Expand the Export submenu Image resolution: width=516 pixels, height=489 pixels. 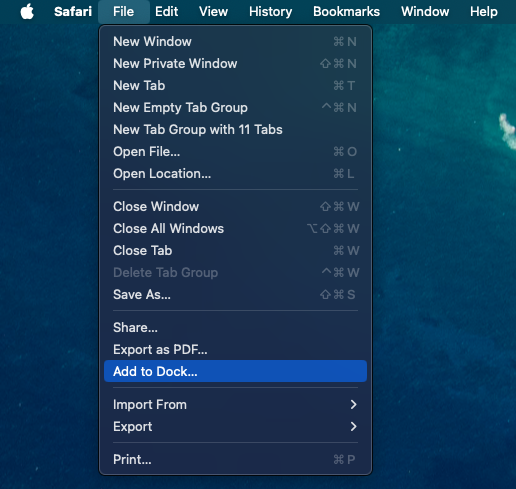coord(235,426)
